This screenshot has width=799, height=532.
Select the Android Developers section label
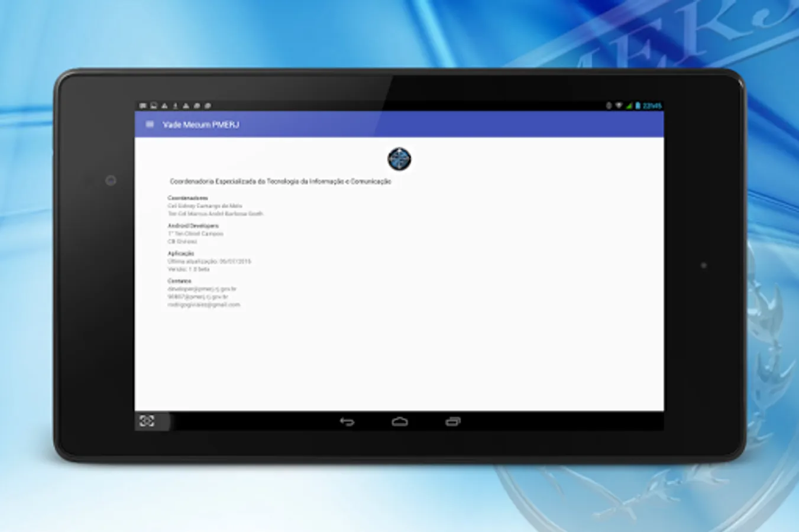coord(193,226)
